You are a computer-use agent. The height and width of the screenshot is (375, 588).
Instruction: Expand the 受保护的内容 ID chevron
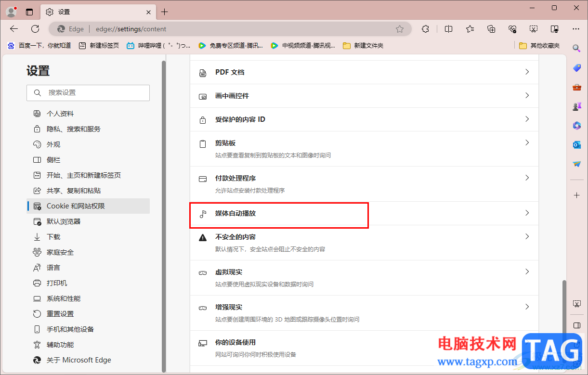tap(527, 119)
